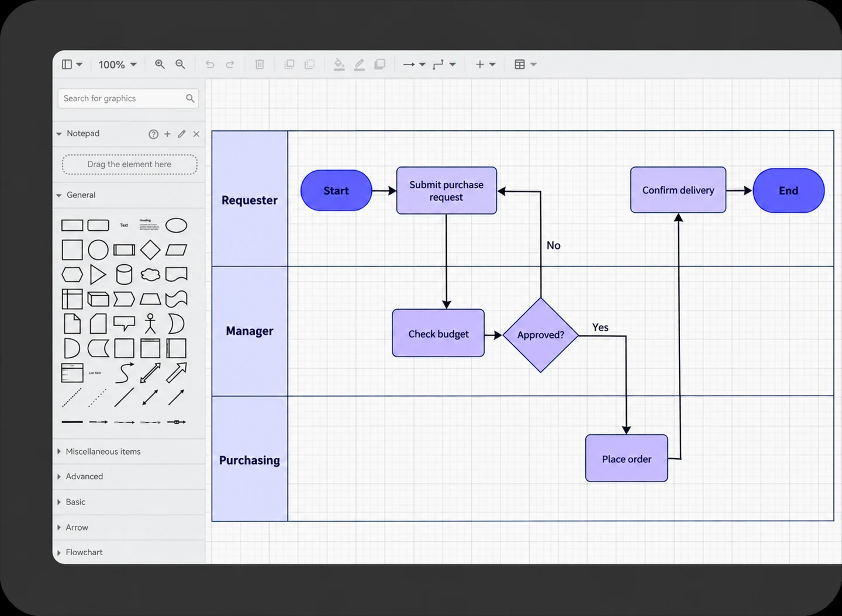Click the search magnifier in graphics field

pos(190,98)
